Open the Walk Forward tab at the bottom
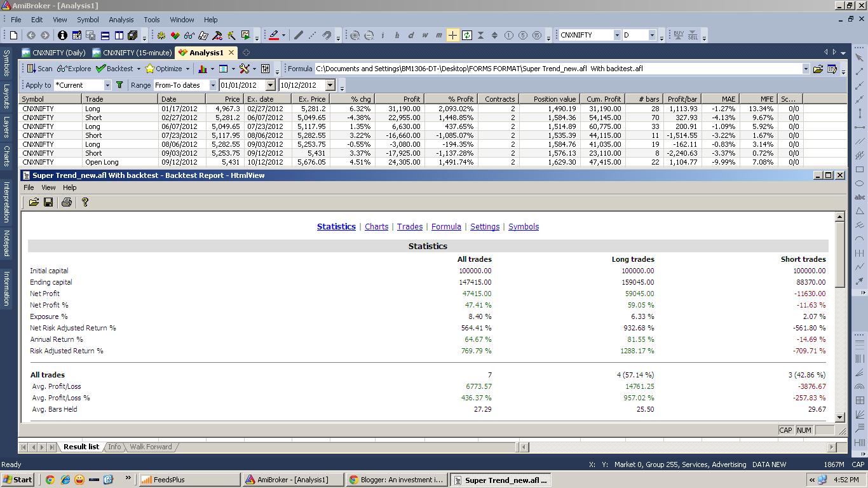This screenshot has width=868, height=488. pos(151,447)
